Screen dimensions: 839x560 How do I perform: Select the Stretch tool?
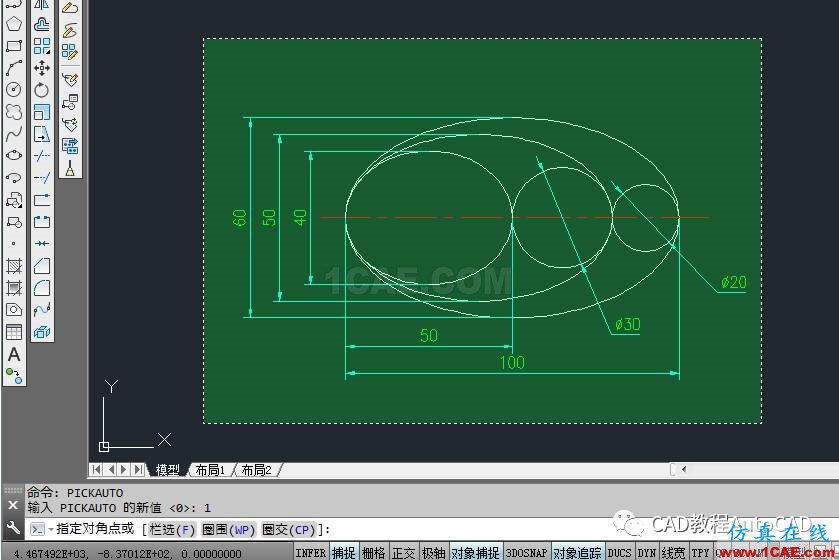pyautogui.click(x=42, y=134)
